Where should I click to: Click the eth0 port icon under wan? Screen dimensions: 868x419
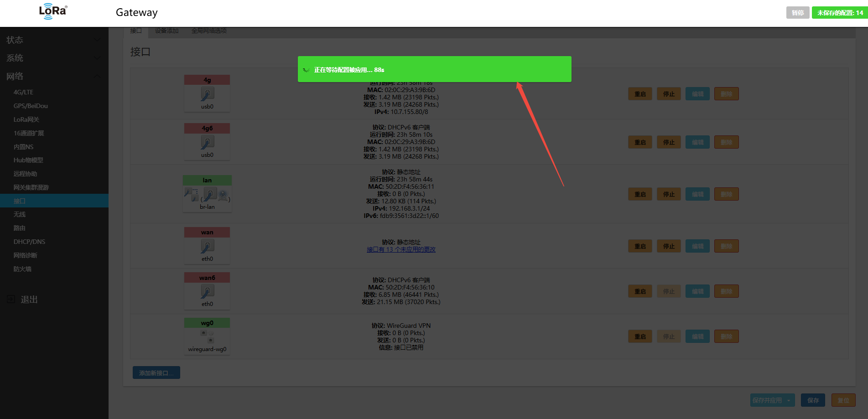(x=207, y=247)
